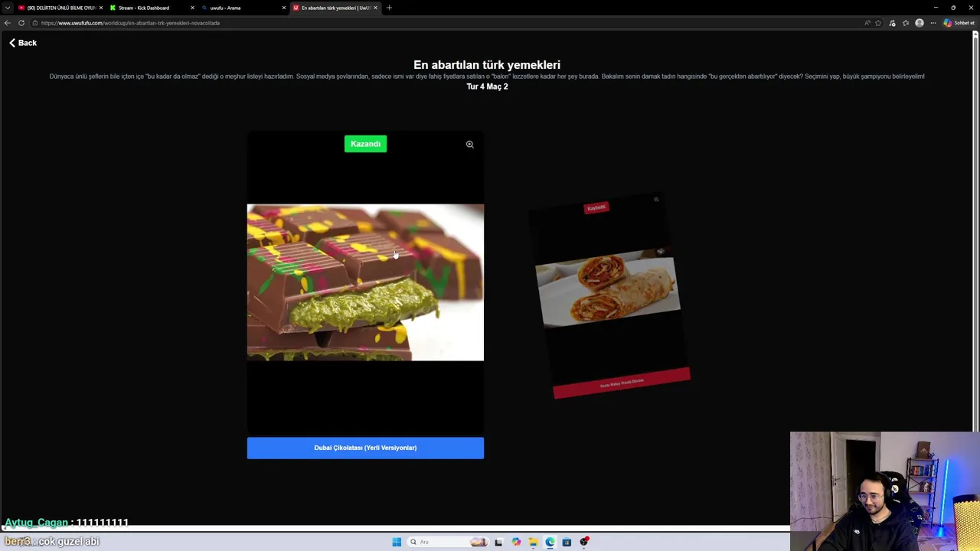
Task: Zoom the Dubai chocolate image with magnifier icon
Action: [470, 144]
